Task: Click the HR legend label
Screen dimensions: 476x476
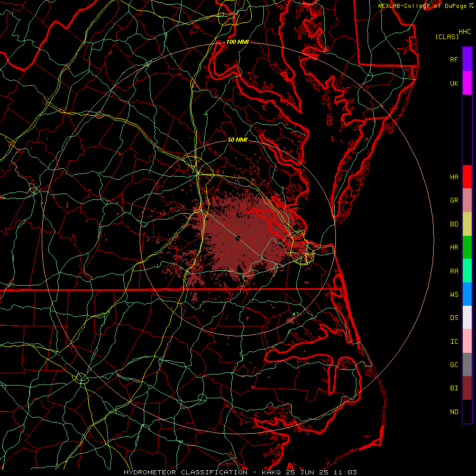Action: 454,248
